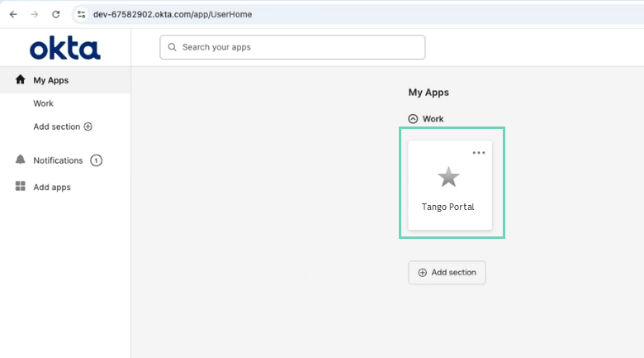Collapse the Work section with the chevron

click(x=414, y=119)
